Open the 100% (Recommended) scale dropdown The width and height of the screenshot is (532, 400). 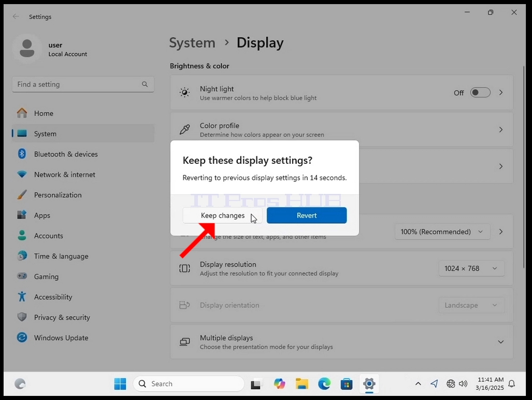point(442,232)
